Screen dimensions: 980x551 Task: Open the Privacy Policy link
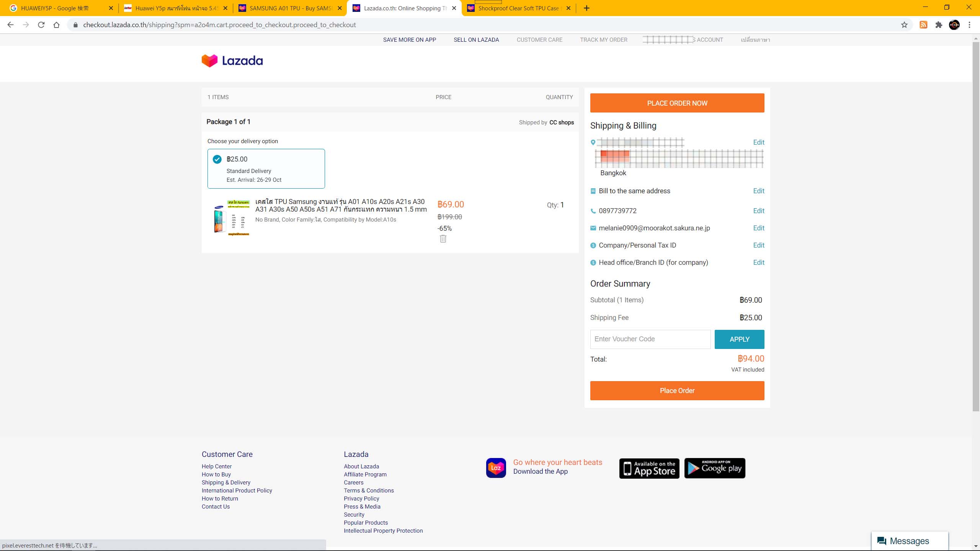pyautogui.click(x=361, y=499)
